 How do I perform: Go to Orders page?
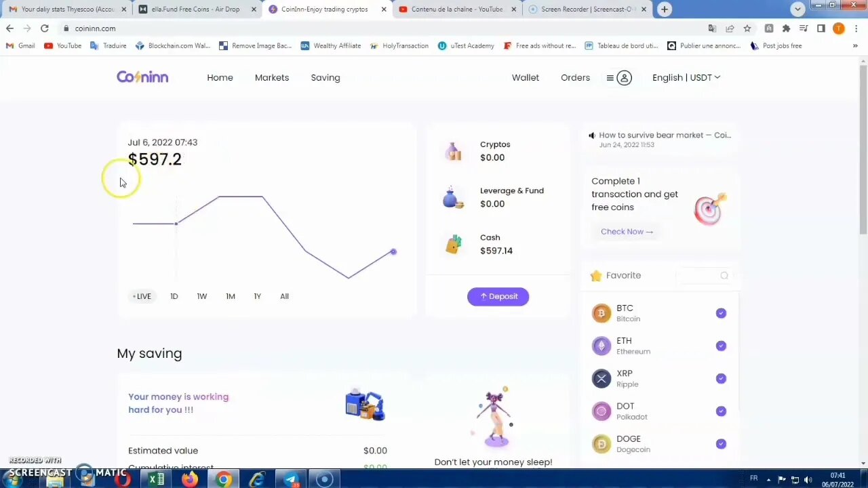click(575, 77)
